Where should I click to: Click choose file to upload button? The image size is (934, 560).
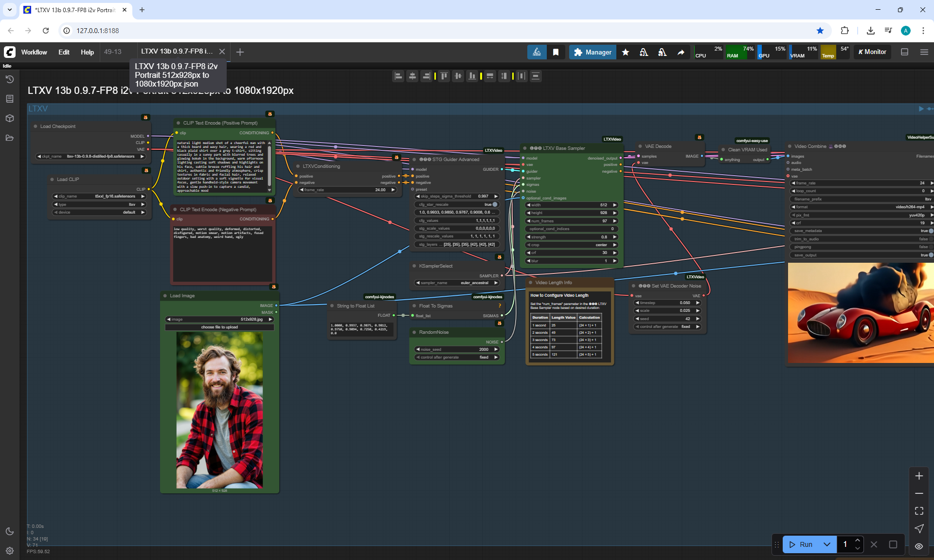point(219,327)
